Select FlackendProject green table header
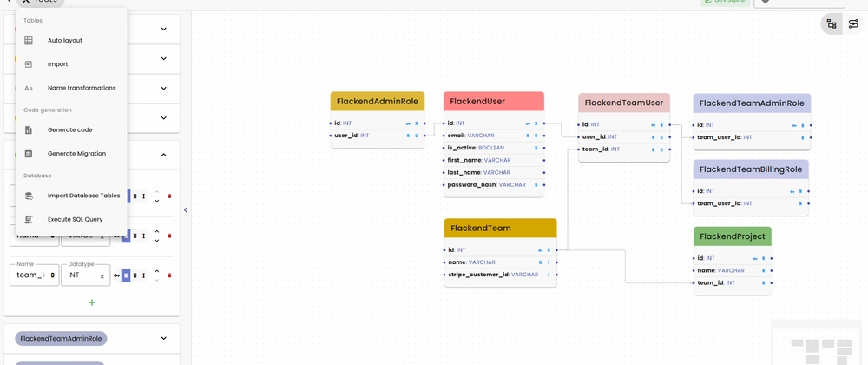The image size is (868, 365). [x=733, y=236]
